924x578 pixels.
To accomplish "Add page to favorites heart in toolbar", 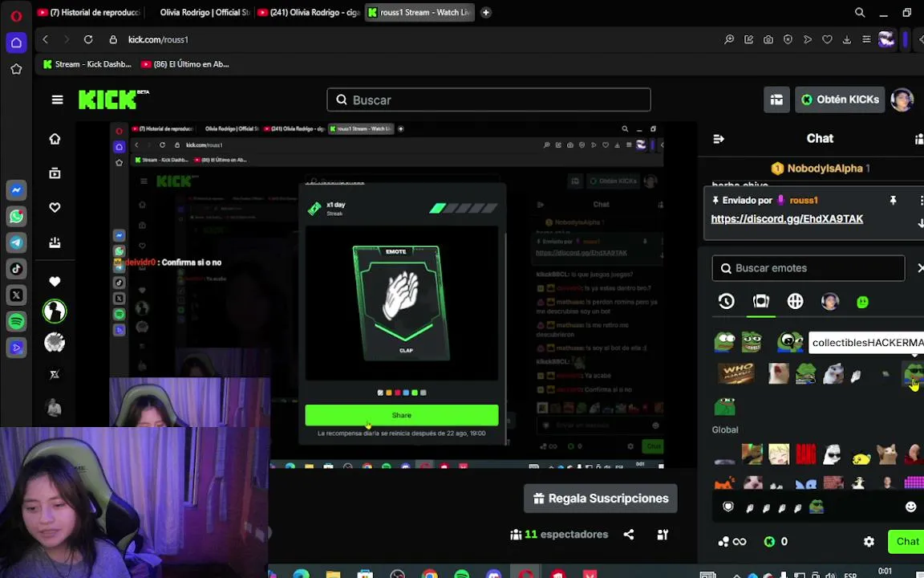I will tap(828, 39).
